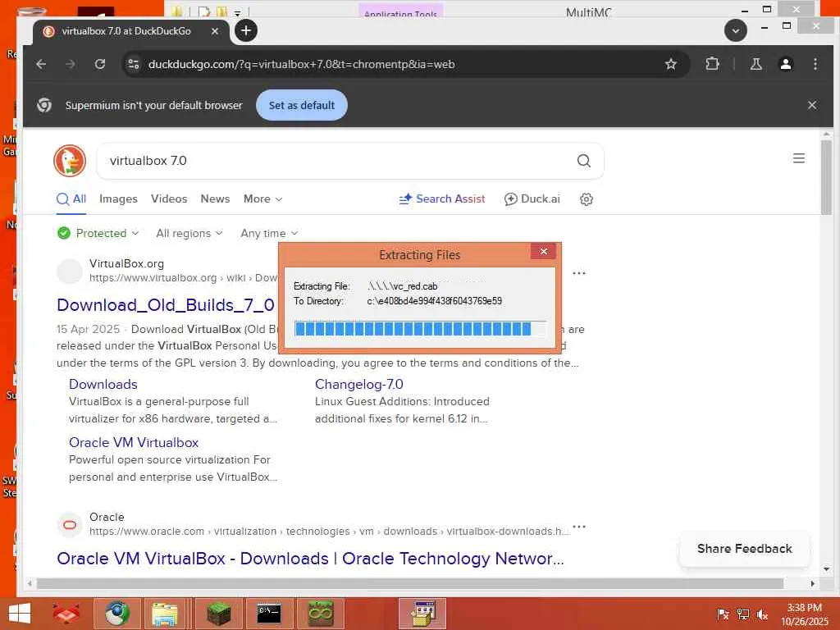Open Oracle VM VirtualBox Downloads result
Screen dimensions: 840x630
(x=310, y=558)
